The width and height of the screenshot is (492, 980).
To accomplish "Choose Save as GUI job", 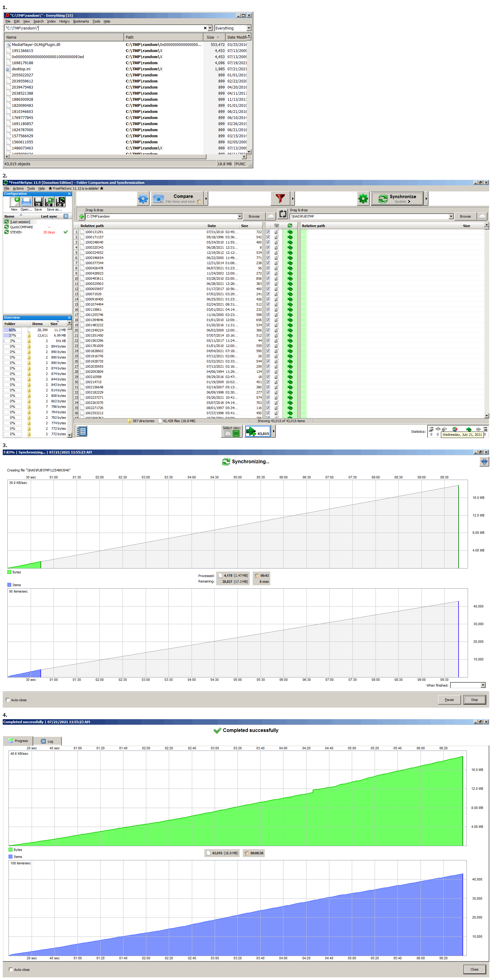I will [49, 201].
